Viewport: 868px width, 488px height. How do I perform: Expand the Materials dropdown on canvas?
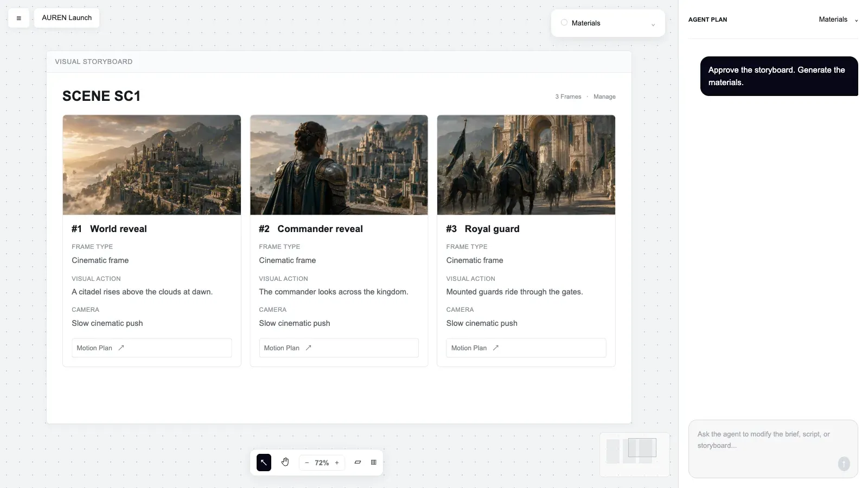653,24
